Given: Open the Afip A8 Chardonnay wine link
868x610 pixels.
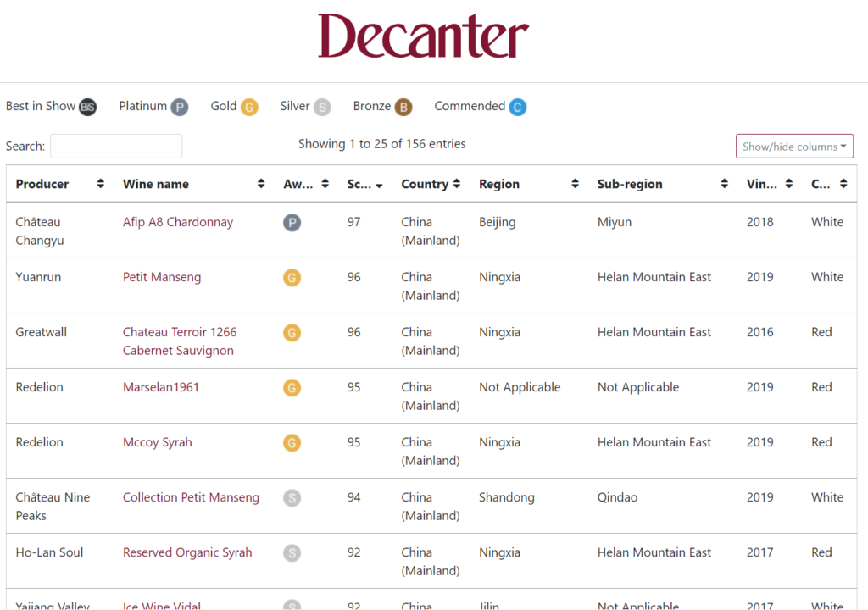Looking at the screenshot, I should point(178,222).
